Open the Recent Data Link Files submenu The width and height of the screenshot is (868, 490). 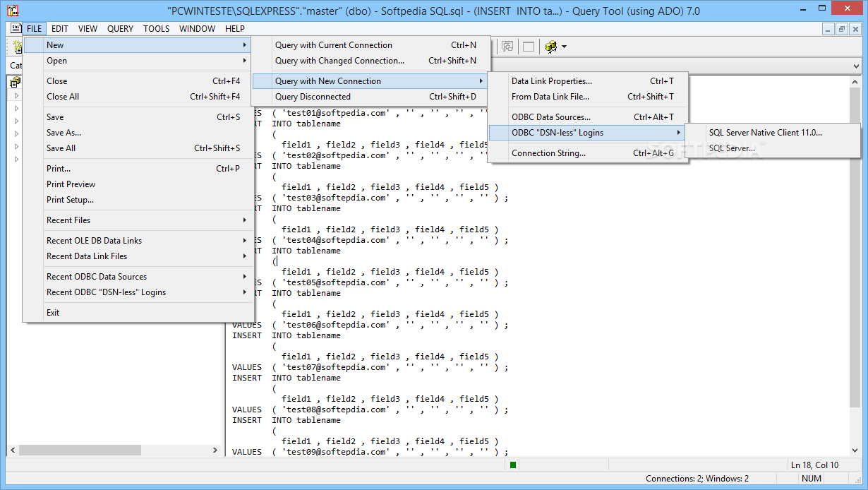[x=138, y=256]
